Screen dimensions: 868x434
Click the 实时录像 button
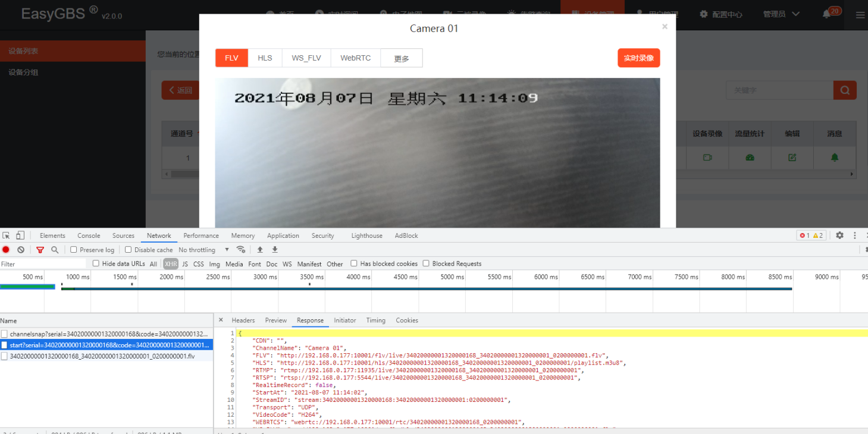point(639,58)
